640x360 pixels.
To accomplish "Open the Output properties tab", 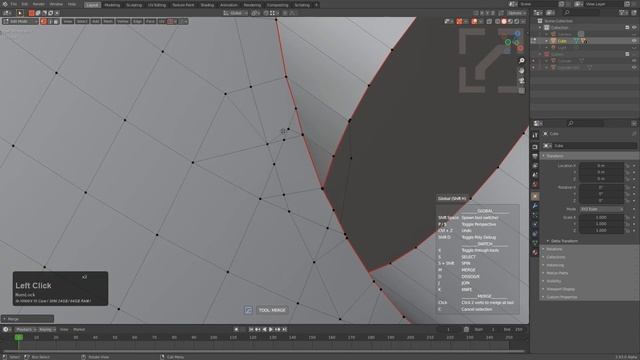I will (535, 156).
